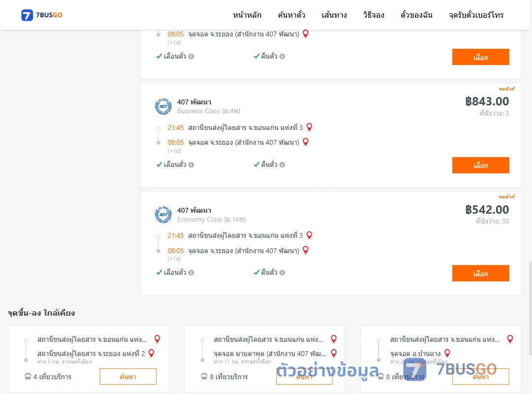Click map pin beside สถานีขนส่งผู้โดยสาร จ.ระยอง แห่งที่ 2

pyautogui.click(x=152, y=353)
